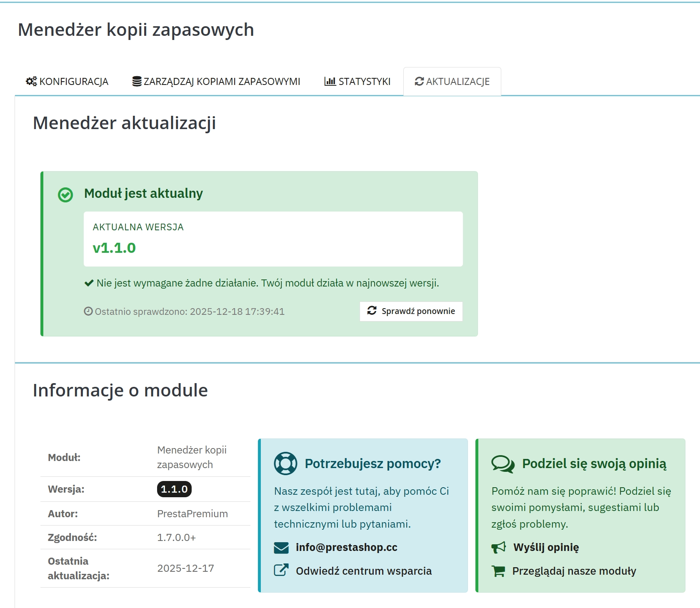Screen dimensions: 700x608
Task: Click the 1.1.0 version badge
Action: pos(174,489)
